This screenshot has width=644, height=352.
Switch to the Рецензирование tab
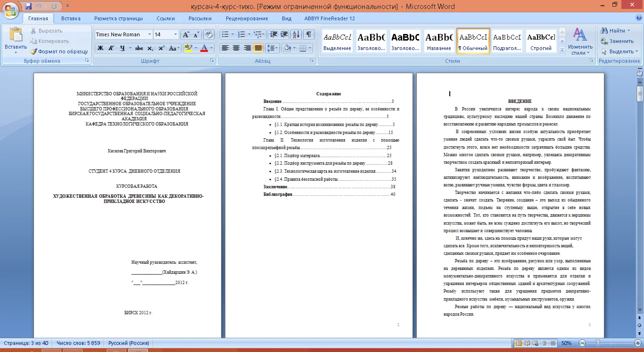pos(247,18)
